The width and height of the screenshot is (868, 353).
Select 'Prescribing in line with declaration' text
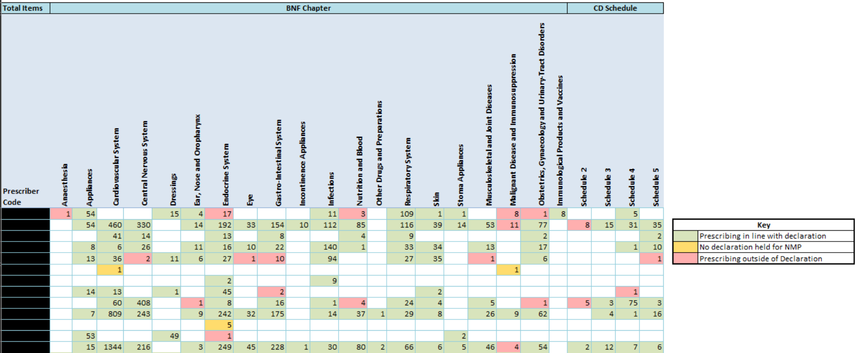(x=762, y=236)
